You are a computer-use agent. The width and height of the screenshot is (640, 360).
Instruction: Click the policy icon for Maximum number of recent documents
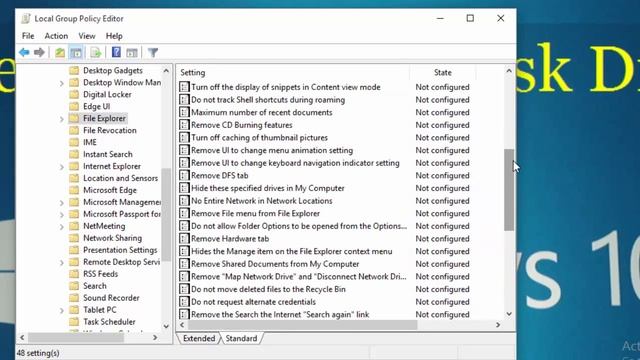[x=184, y=112]
